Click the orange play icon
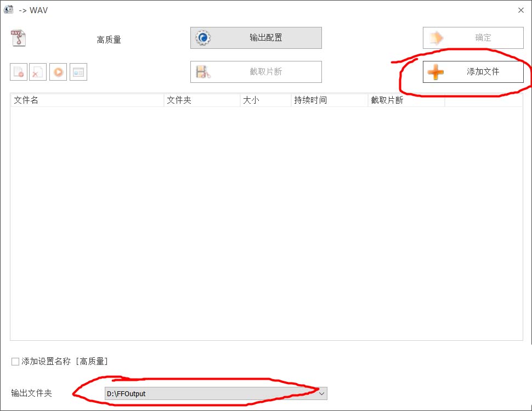This screenshot has width=532, height=411. click(x=58, y=72)
